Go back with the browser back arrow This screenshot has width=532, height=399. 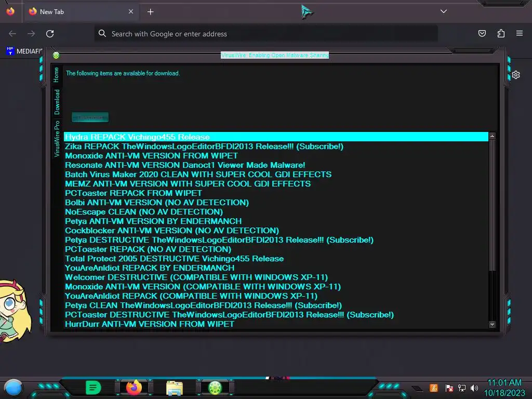pos(12,34)
